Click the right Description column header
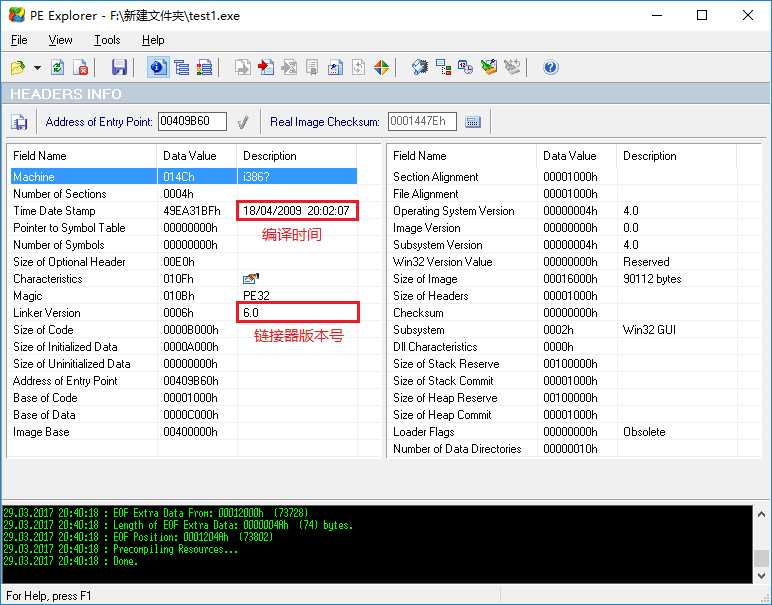Screen dimensions: 772x605 [x=677, y=156]
